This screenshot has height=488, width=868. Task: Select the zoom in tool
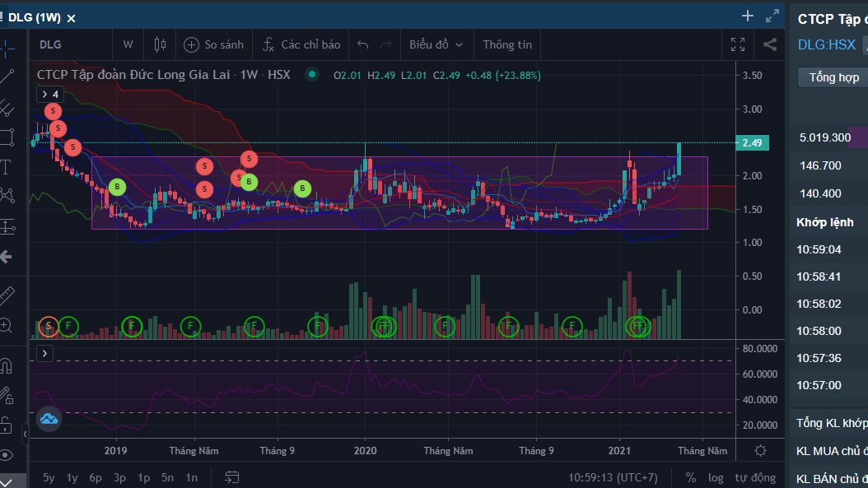7,325
